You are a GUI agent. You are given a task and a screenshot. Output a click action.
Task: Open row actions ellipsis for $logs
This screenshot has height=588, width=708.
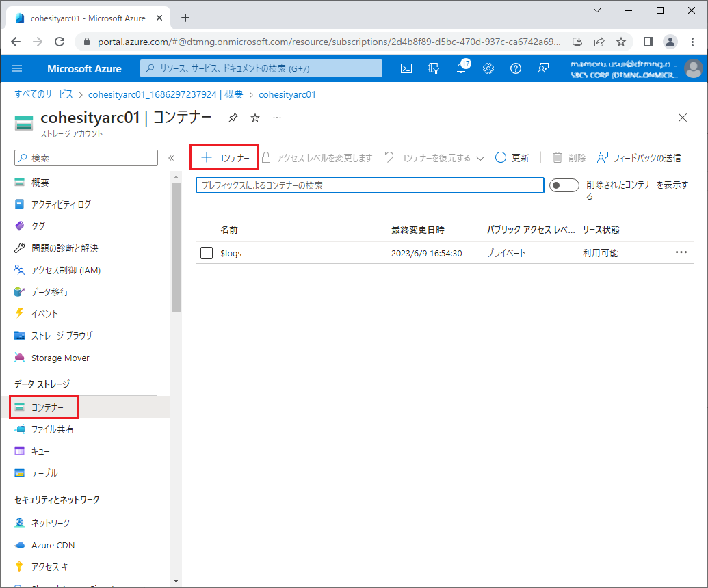681,252
